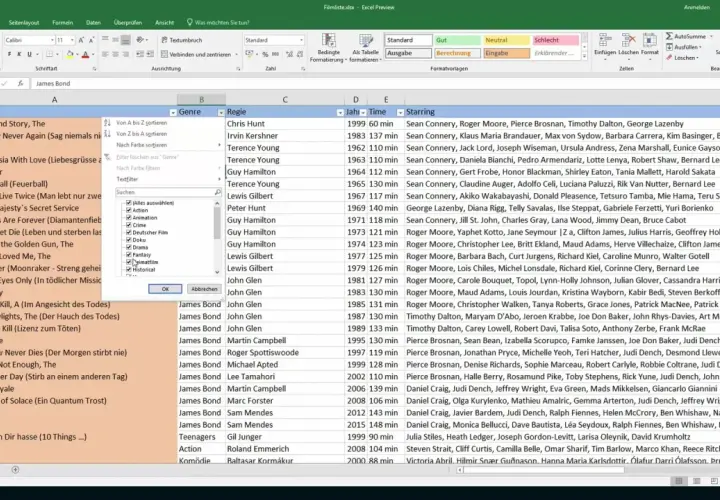Click the fx insert function icon
This screenshot has height=500, width=720.
coord(20,84)
